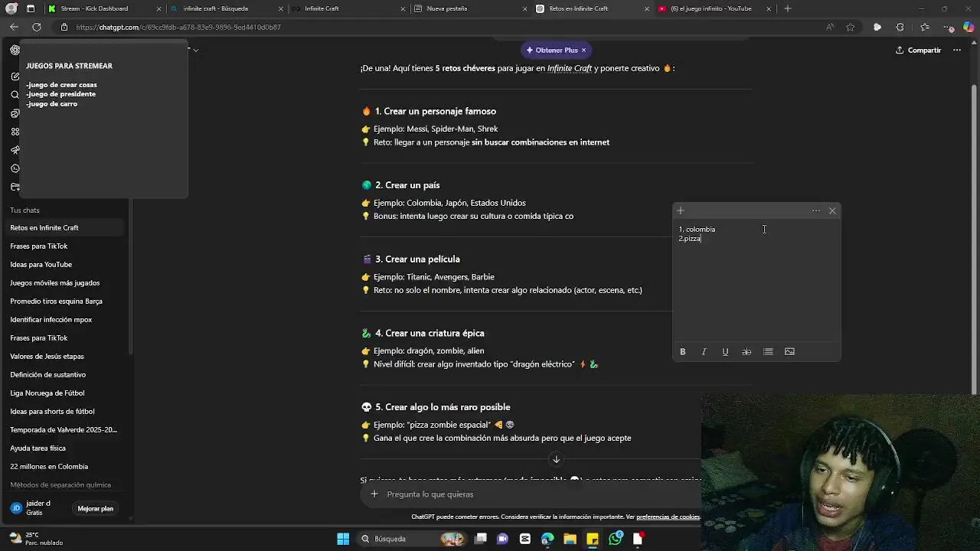Open WhatsApp from the taskbar

click(616, 539)
